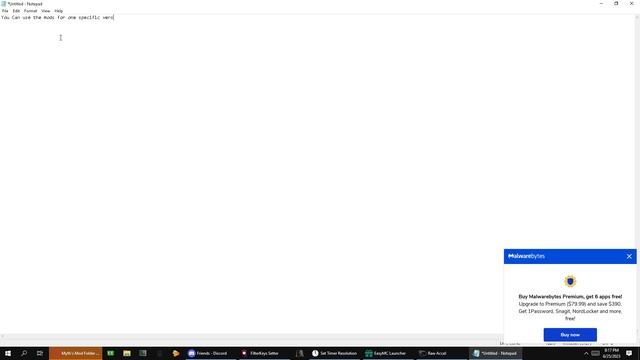
Task: Open the taskbar clock and date
Action: pos(611,353)
